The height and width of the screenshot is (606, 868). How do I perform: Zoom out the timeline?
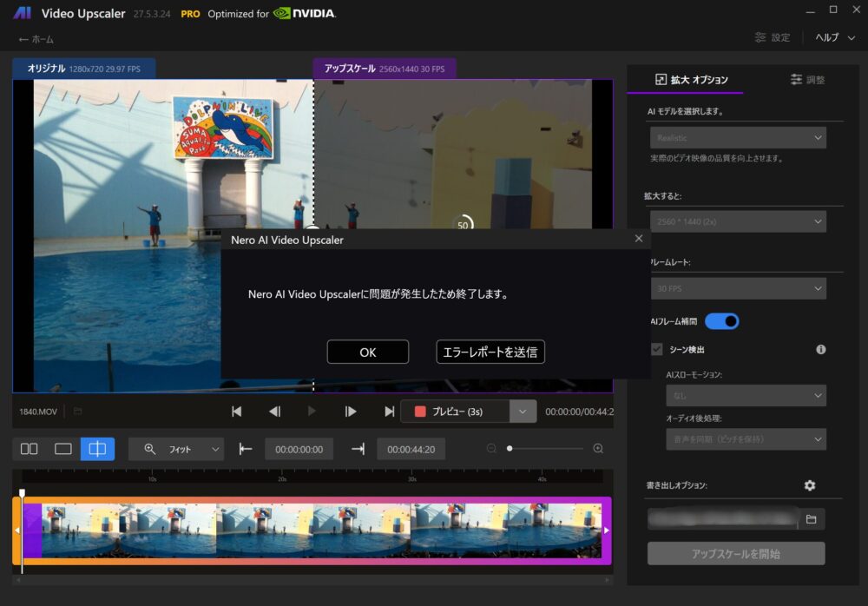(x=491, y=448)
